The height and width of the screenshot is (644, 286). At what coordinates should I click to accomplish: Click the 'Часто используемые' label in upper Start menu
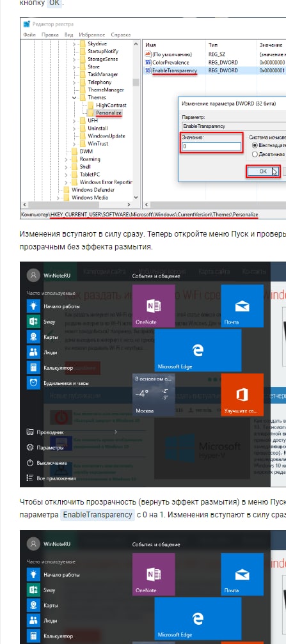pos(51,294)
